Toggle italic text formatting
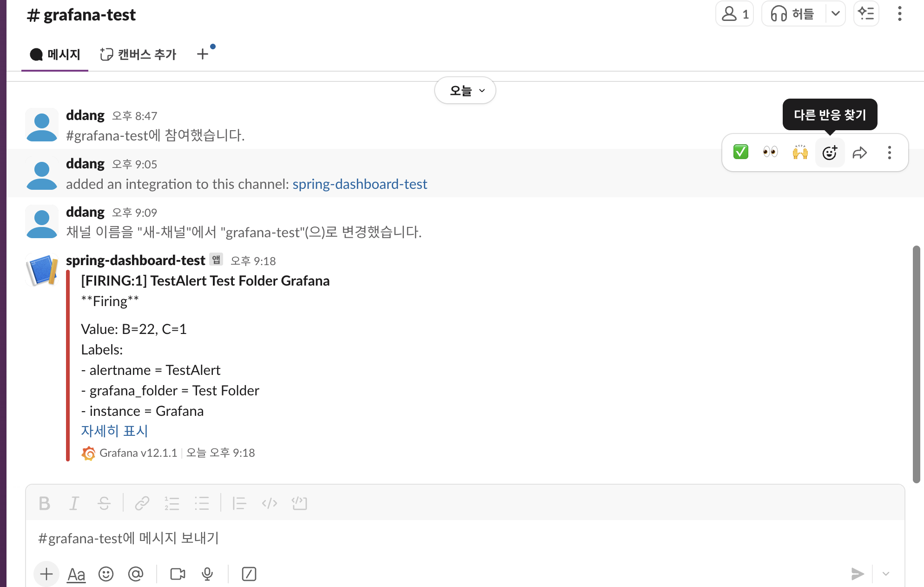924x587 pixels. (74, 503)
